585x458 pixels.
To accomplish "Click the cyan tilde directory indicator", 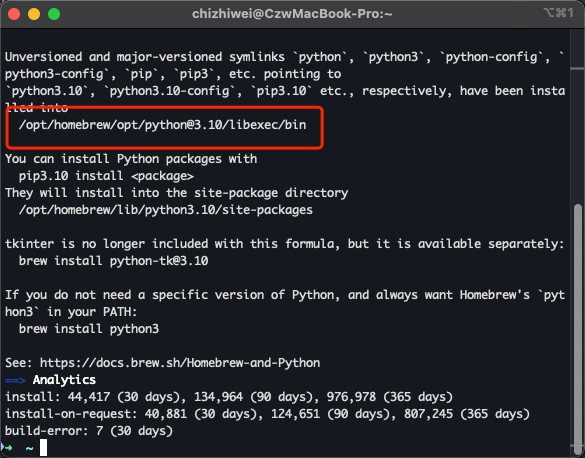I will coord(29,448).
